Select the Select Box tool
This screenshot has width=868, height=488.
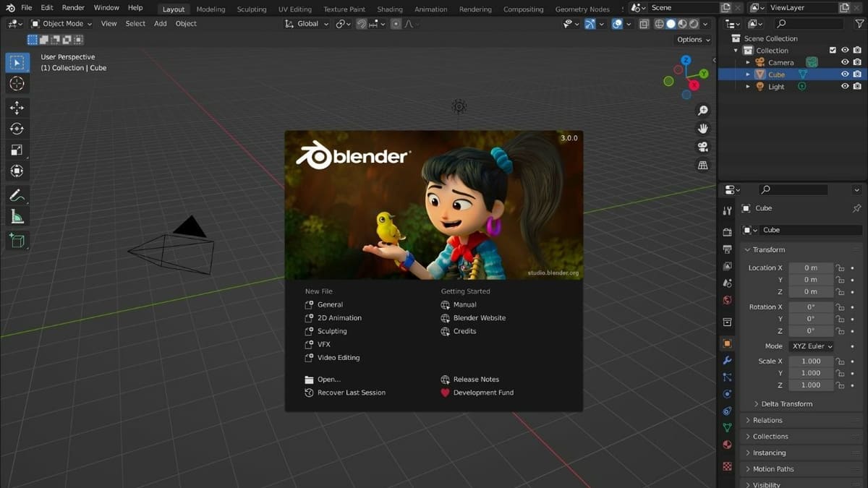click(x=17, y=62)
